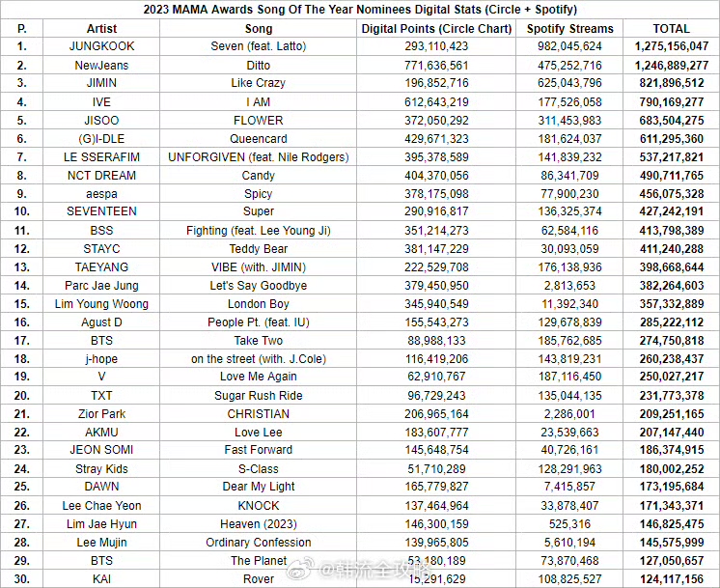Select the Artist column header

coord(101,28)
